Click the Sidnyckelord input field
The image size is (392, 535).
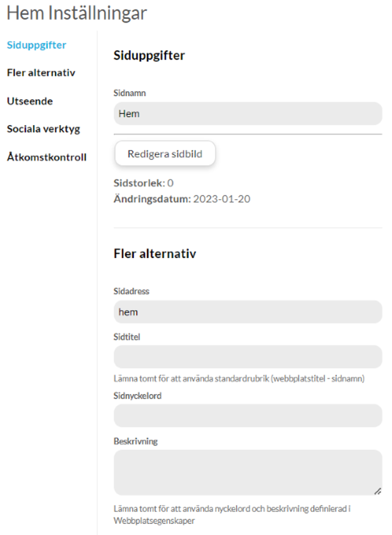point(248,415)
